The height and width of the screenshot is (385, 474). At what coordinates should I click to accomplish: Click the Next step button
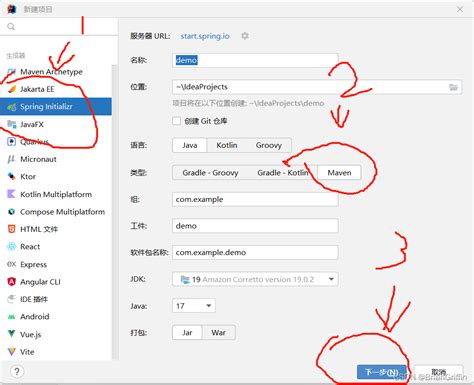(x=382, y=372)
